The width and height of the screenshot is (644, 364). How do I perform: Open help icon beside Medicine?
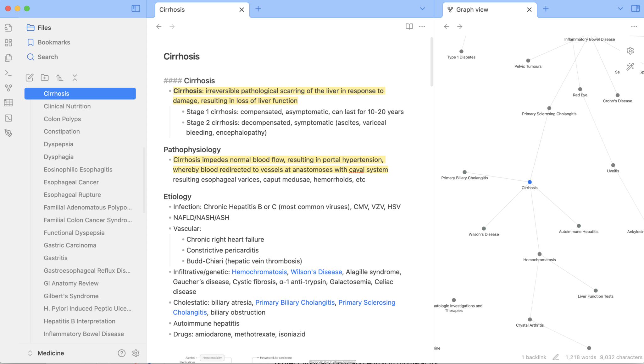[122, 353]
